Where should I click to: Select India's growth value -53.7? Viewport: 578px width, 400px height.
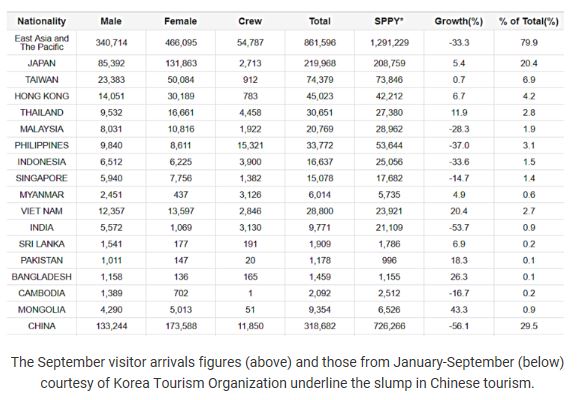pyautogui.click(x=459, y=228)
